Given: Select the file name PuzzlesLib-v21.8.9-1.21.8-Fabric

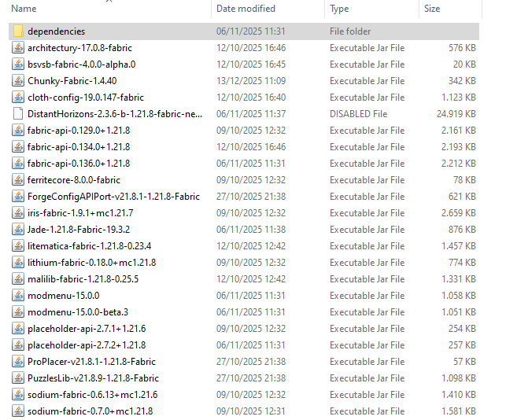Looking at the screenshot, I should pos(94,378).
